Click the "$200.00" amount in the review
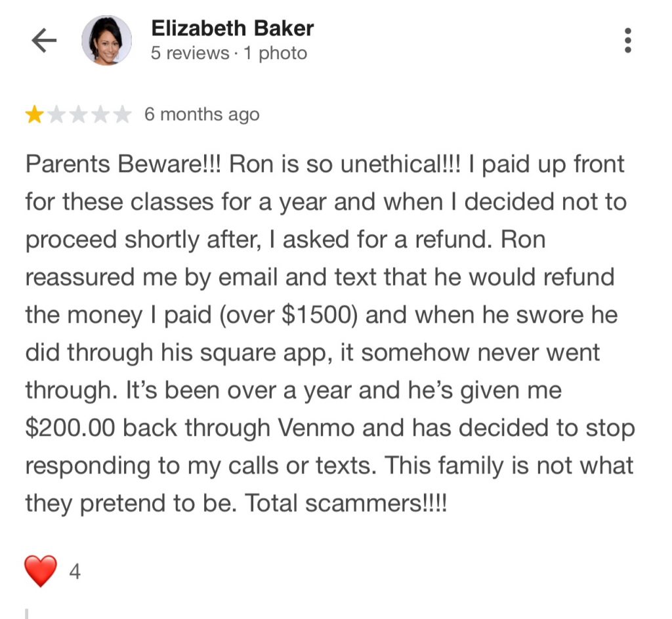The image size is (672, 619). click(71, 428)
